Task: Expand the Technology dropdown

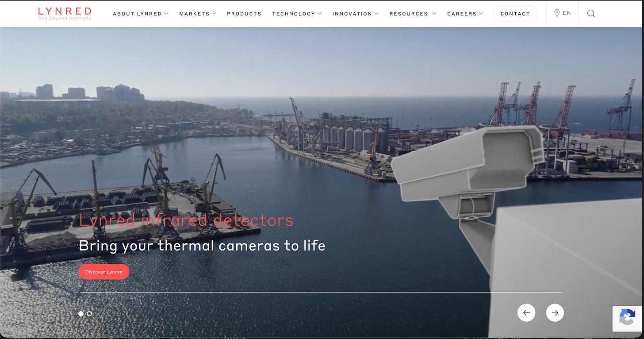Action: [297, 14]
